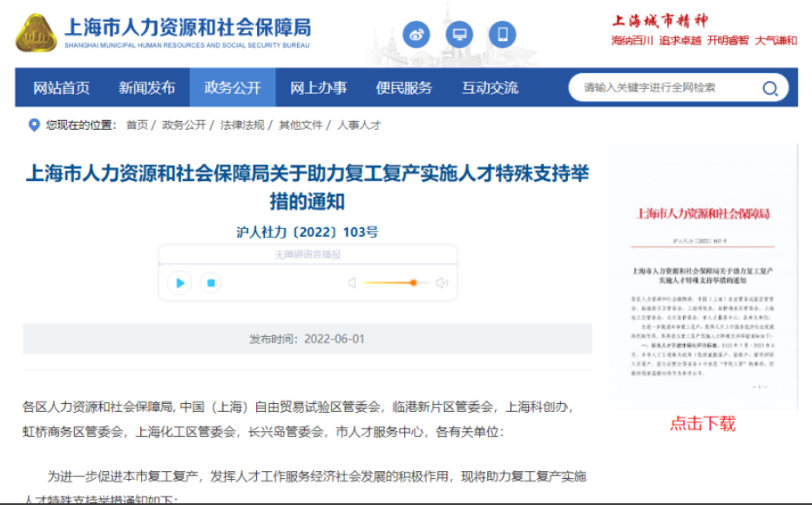This screenshot has height=505, width=812.
Task: Click the mobile phone version icon
Action: pyautogui.click(x=502, y=36)
